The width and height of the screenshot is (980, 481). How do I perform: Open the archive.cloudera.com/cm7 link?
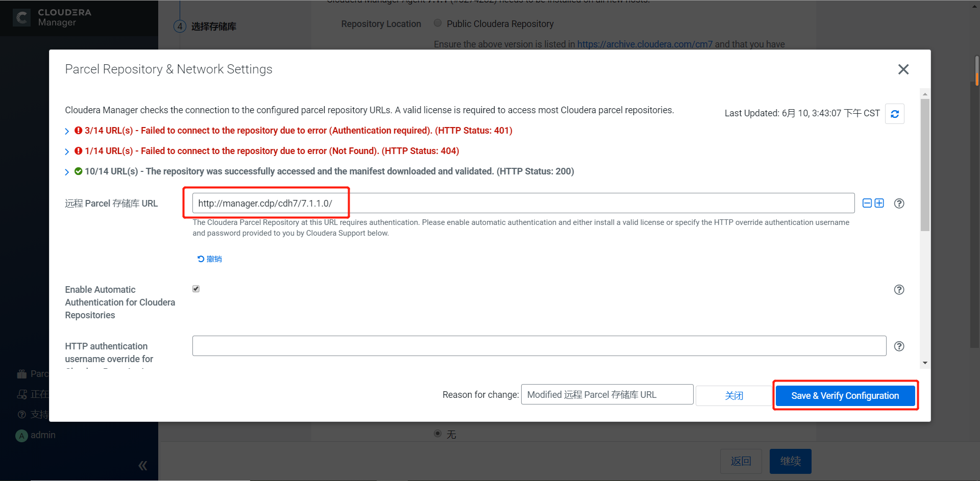pyautogui.click(x=645, y=44)
